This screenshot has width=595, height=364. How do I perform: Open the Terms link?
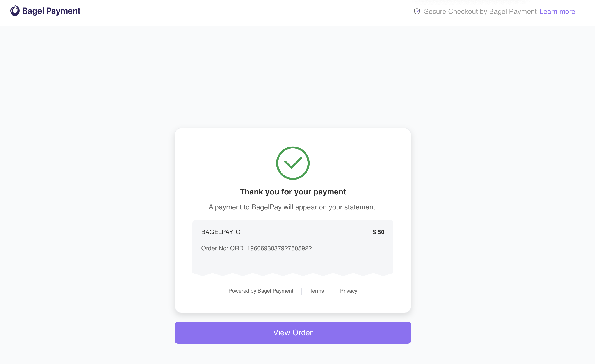316,291
